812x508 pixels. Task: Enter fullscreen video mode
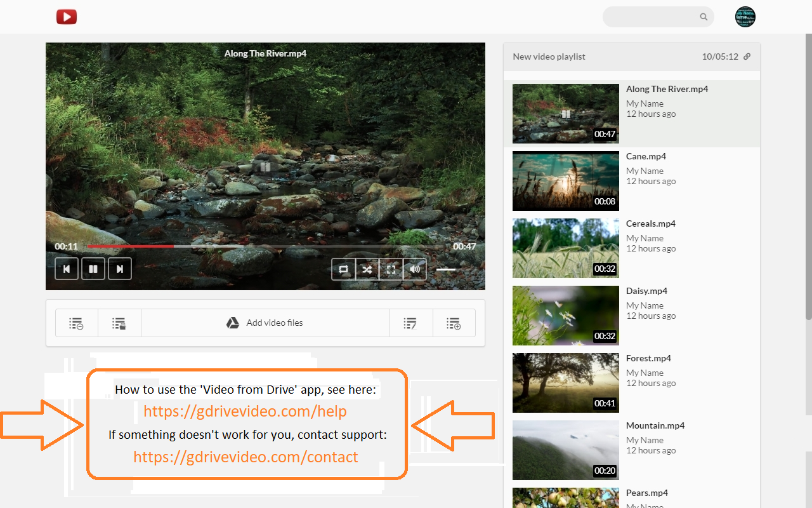pos(391,269)
